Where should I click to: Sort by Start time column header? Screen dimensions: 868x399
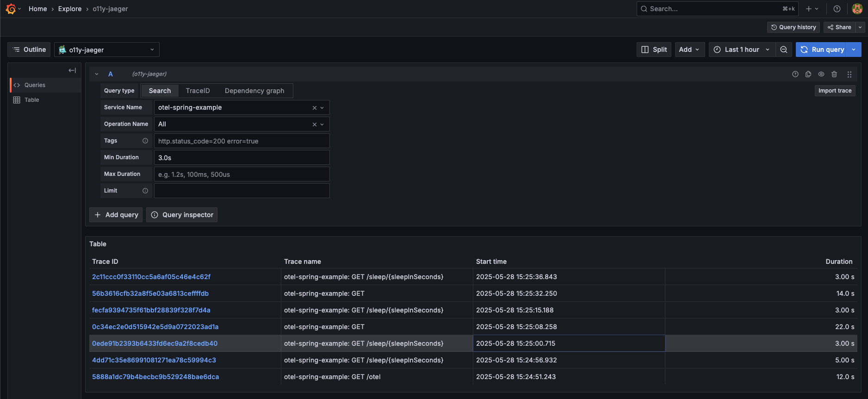point(491,262)
